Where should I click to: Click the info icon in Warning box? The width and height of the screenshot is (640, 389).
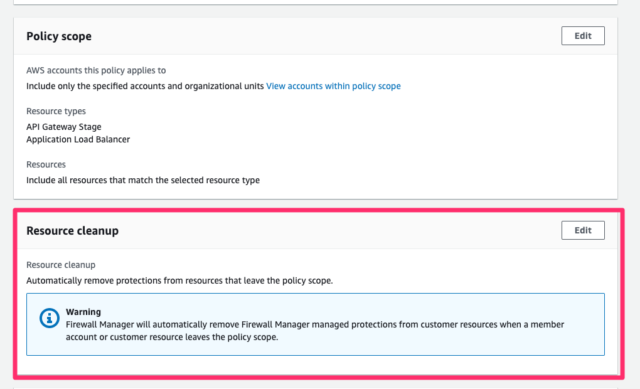pos(49,318)
